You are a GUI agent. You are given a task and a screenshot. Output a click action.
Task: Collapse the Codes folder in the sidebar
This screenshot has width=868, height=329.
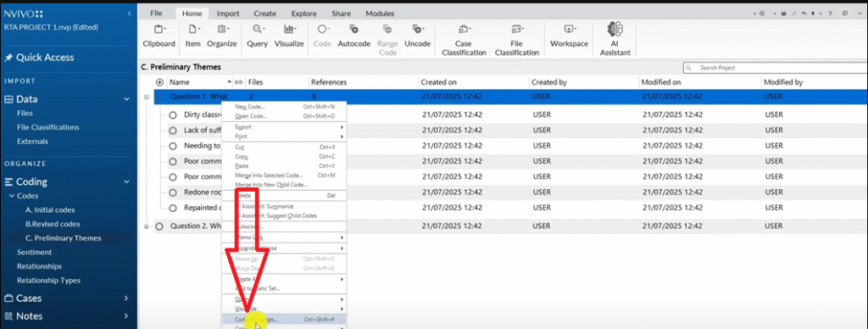point(12,196)
